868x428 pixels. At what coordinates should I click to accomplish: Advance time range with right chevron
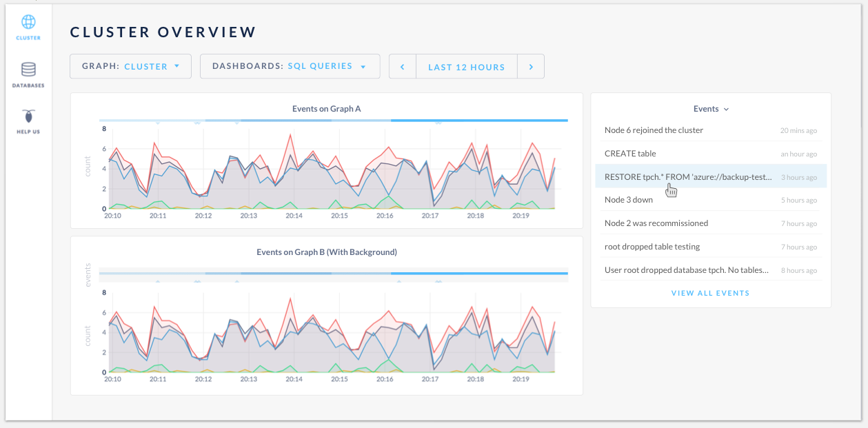(531, 67)
